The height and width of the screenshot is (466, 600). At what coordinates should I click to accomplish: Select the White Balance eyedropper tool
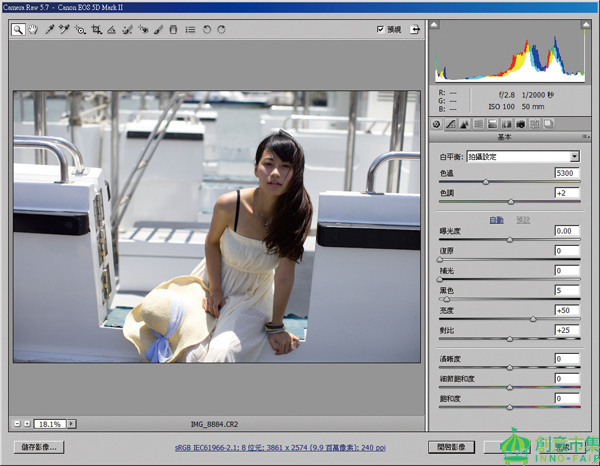50,29
